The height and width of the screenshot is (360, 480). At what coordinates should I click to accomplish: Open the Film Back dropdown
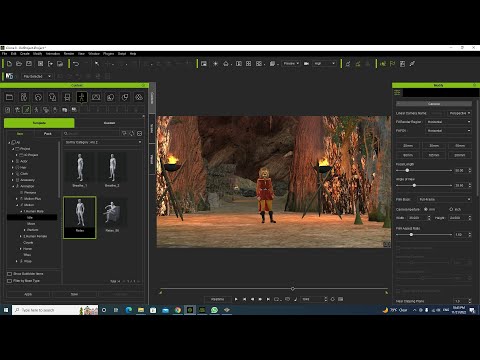[x=444, y=199]
